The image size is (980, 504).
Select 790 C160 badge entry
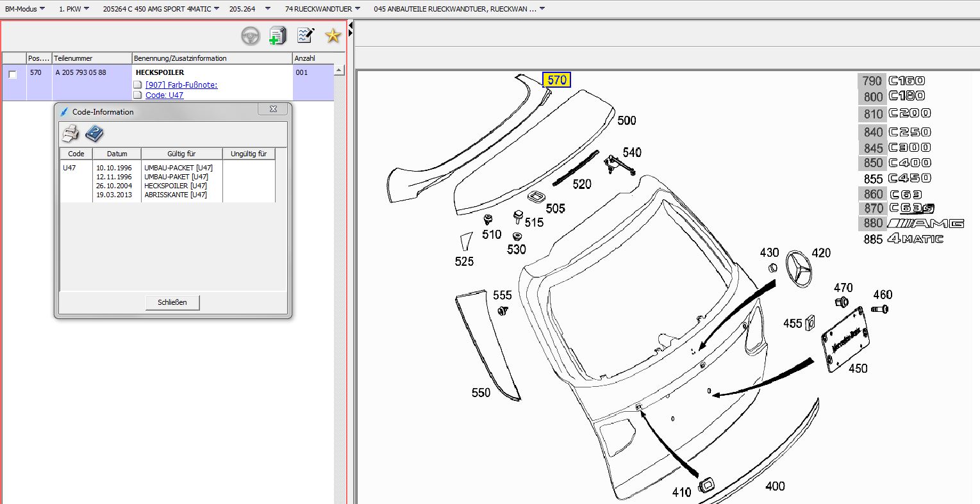click(892, 81)
